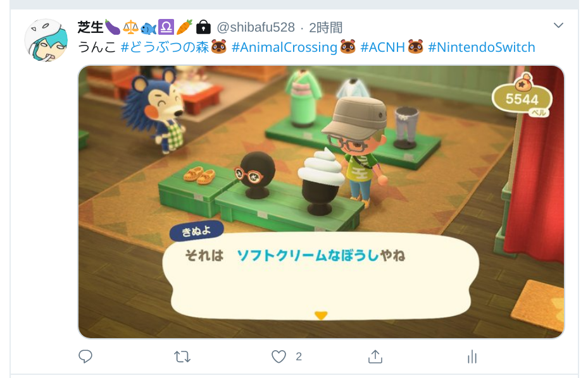View tweet analytics bar chart icon
This screenshot has height=378, width=588.
point(472,357)
